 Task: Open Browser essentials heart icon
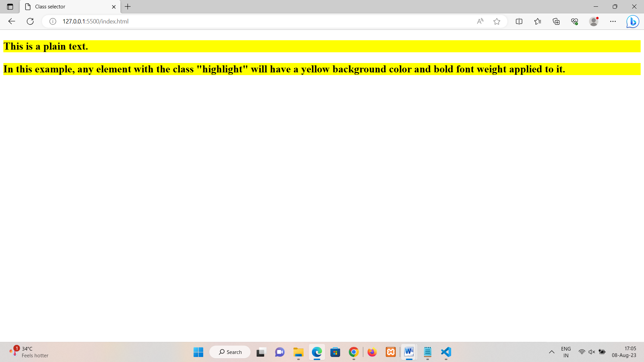click(x=575, y=21)
